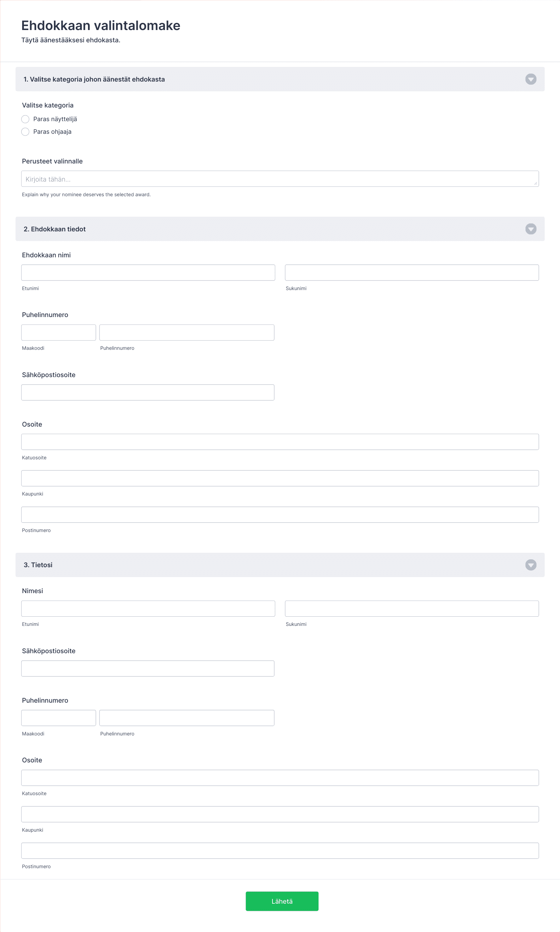The height and width of the screenshot is (932, 560).
Task: Click the candidate's Sähköpostiosoite field
Action: 148,392
